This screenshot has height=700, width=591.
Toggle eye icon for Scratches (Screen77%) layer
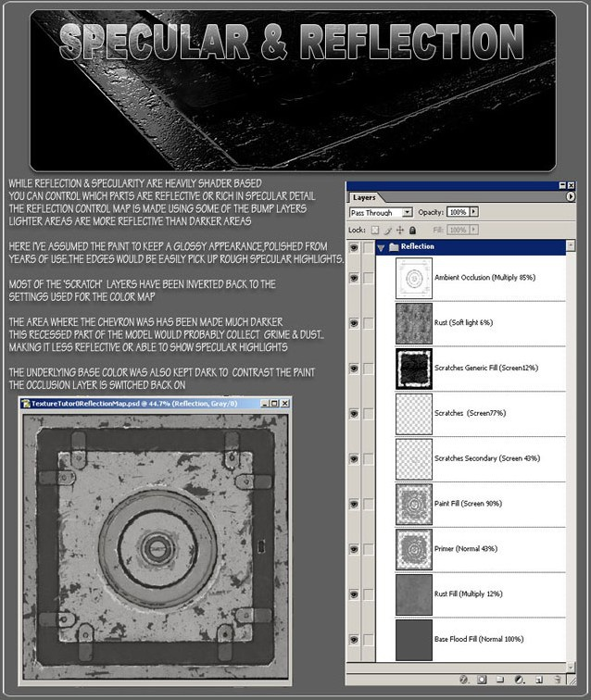pos(354,413)
